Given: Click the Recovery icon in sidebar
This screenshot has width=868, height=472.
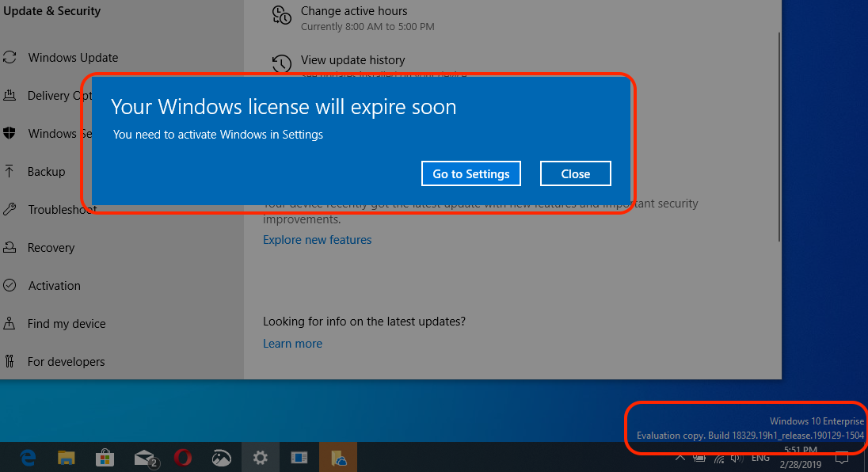Looking at the screenshot, I should coord(10,247).
